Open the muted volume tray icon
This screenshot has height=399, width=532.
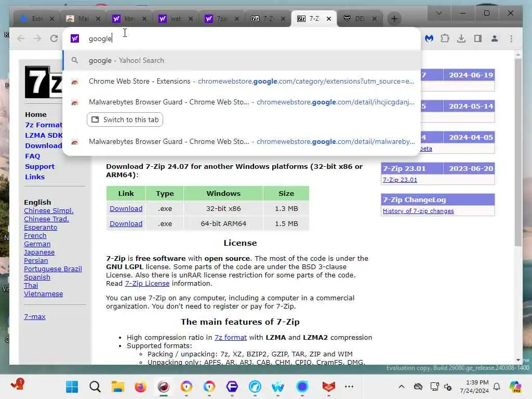click(448, 387)
